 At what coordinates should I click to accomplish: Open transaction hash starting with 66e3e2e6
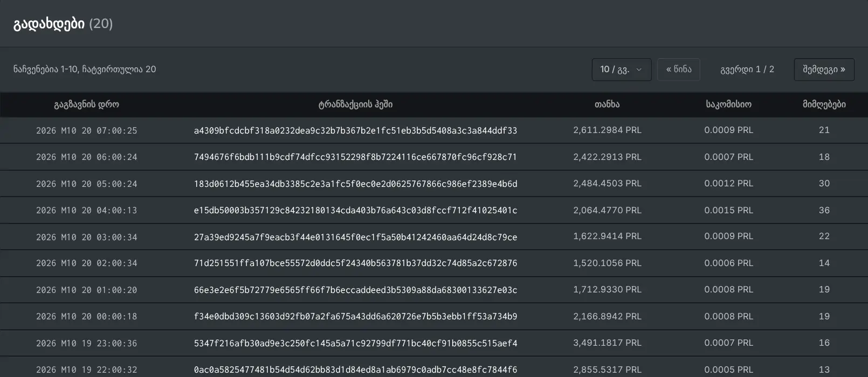point(355,290)
